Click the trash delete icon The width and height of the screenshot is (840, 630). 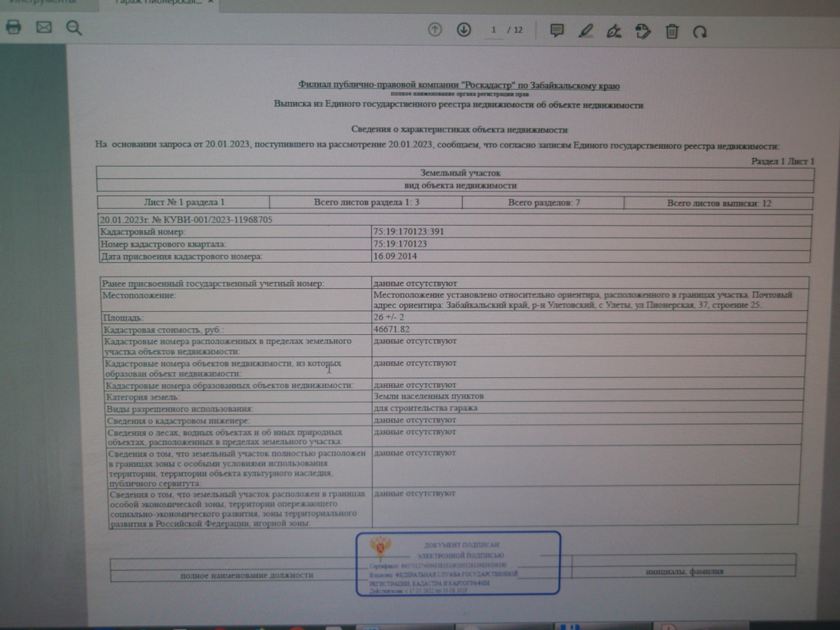pyautogui.click(x=672, y=31)
